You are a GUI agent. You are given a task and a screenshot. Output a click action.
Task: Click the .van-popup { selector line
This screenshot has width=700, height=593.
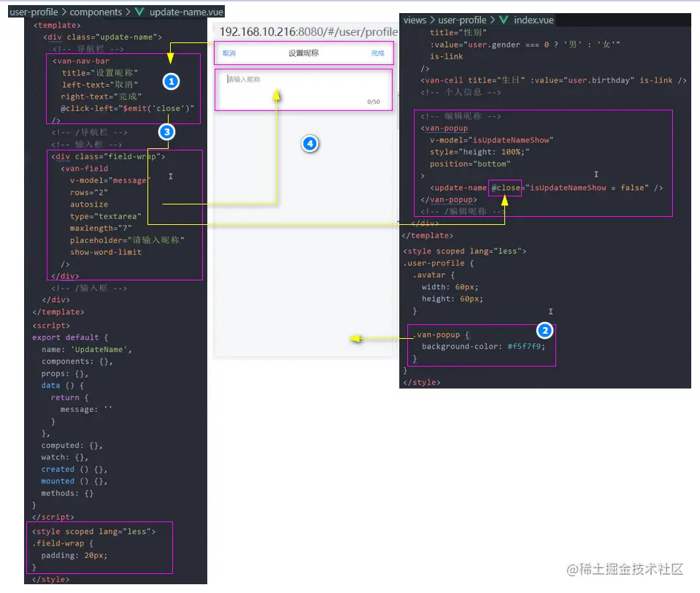(x=441, y=334)
